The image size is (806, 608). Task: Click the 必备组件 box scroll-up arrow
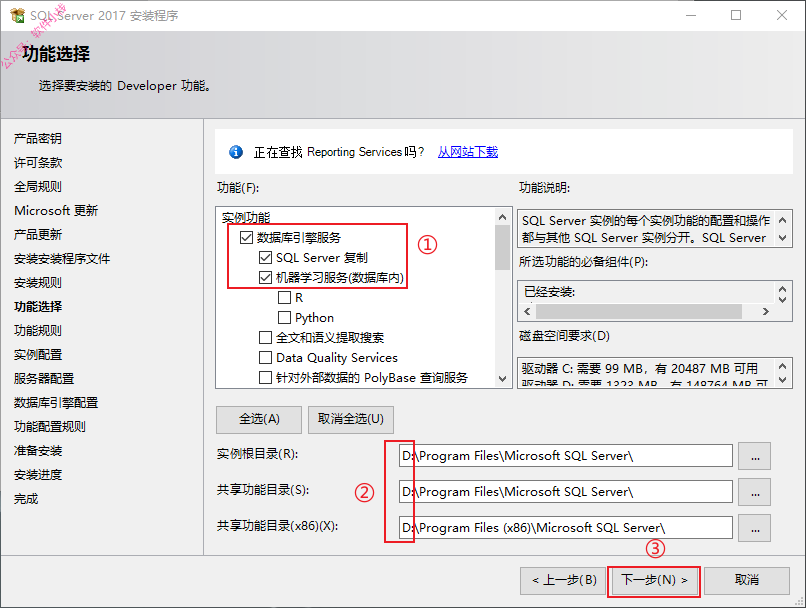point(782,289)
